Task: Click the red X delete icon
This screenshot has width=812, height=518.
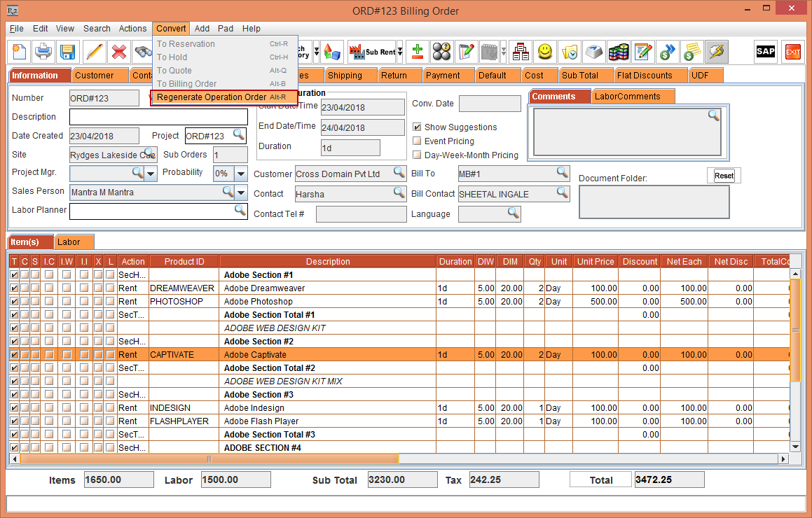Action: 119,52
